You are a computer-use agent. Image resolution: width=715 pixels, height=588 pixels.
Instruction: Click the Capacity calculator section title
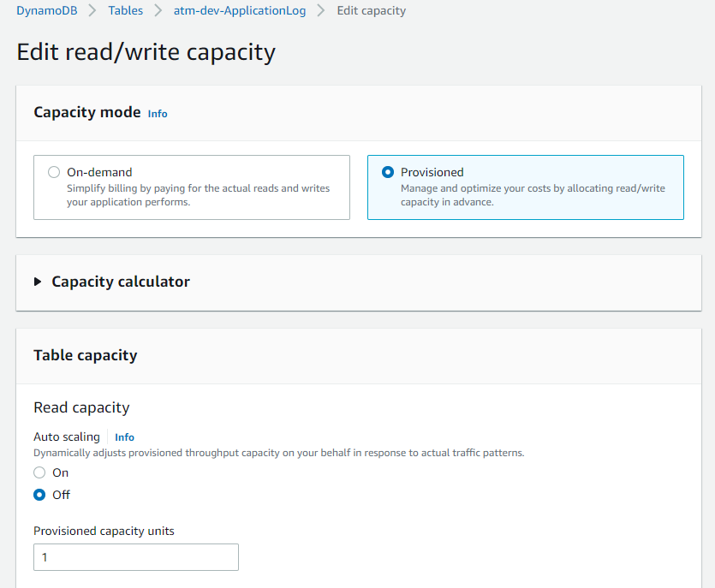tap(121, 282)
